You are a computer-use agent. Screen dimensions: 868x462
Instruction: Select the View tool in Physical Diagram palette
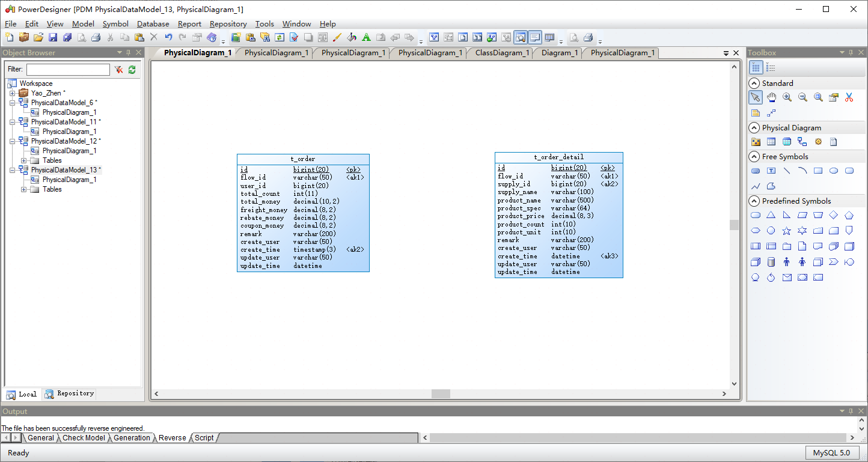(x=786, y=141)
